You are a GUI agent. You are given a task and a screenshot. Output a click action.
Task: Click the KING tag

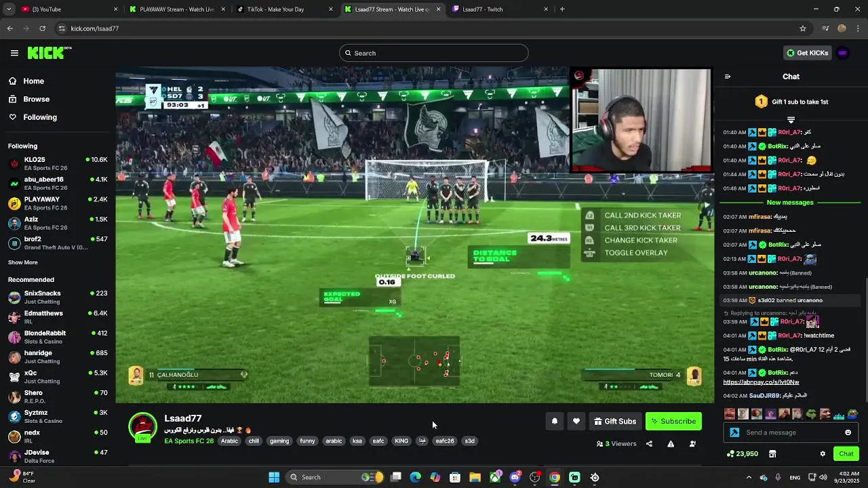tap(401, 441)
